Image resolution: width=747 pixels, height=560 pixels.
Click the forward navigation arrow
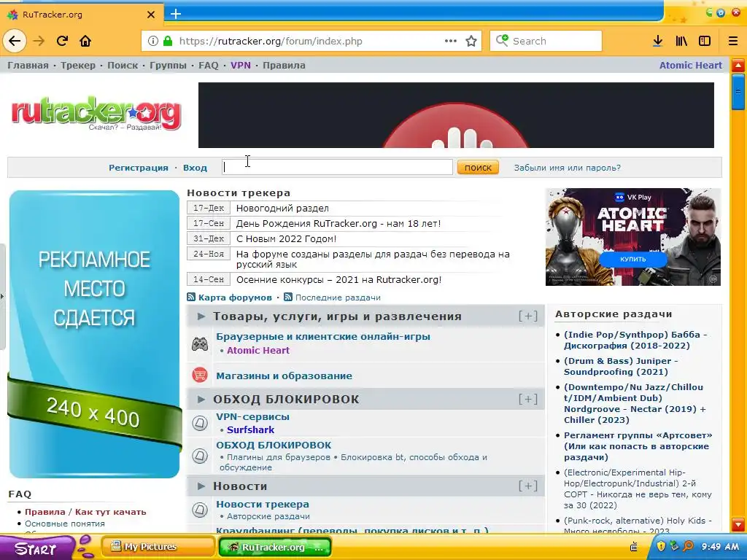click(39, 41)
